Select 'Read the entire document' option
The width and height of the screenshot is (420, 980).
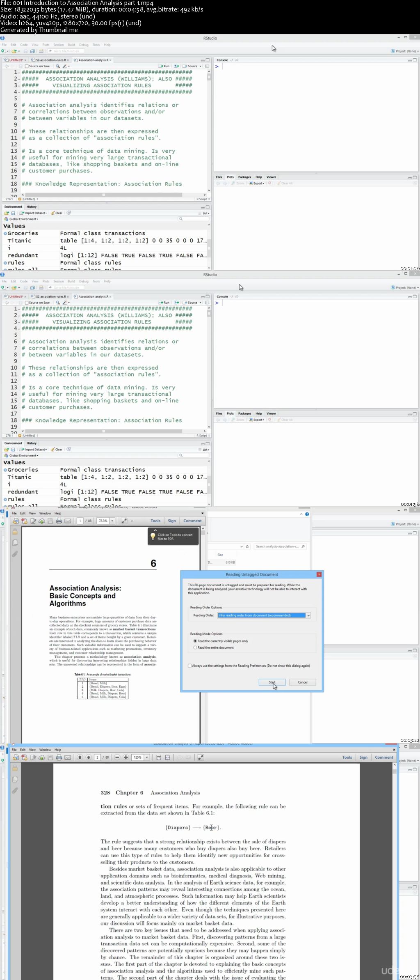[x=195, y=647]
